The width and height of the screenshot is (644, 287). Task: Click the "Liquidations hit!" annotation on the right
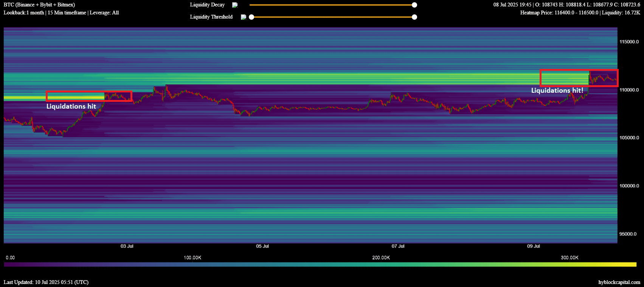coord(557,90)
